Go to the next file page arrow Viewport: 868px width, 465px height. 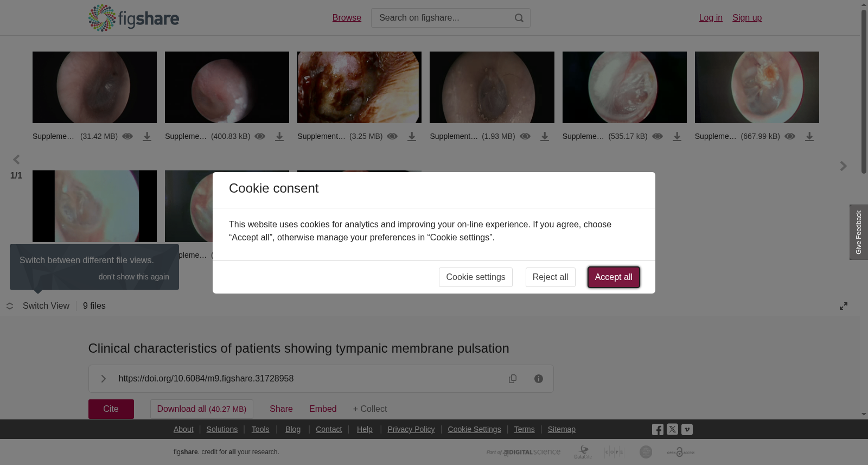pyautogui.click(x=843, y=166)
